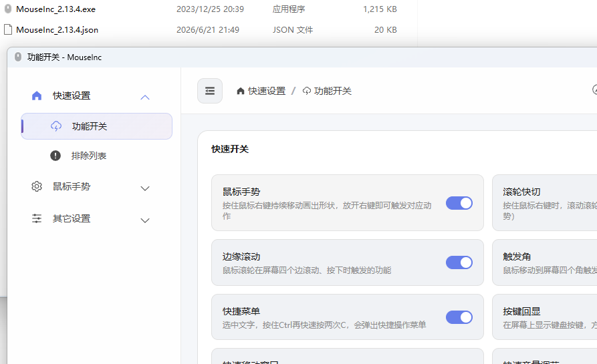Toggle the 鼠标手势 switch off
The width and height of the screenshot is (597, 364).
tap(459, 203)
